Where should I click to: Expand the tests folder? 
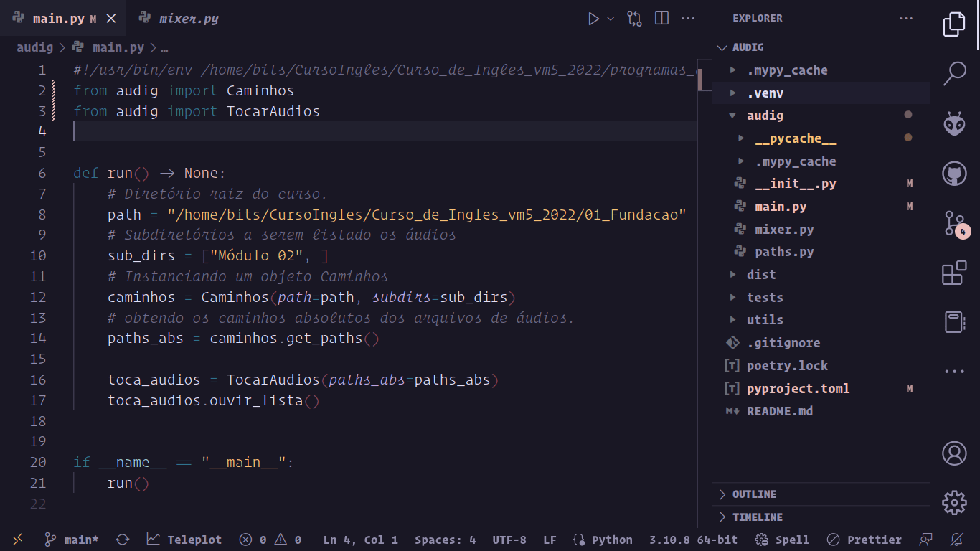(820, 298)
